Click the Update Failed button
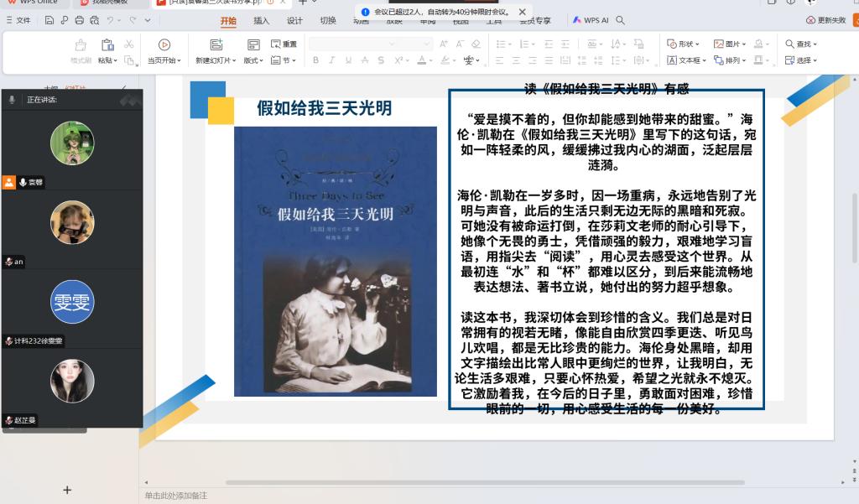The image size is (859, 504). [x=825, y=20]
